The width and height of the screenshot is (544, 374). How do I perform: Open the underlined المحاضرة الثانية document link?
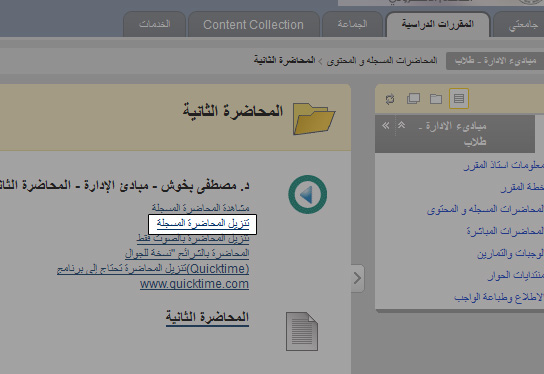tap(207, 317)
